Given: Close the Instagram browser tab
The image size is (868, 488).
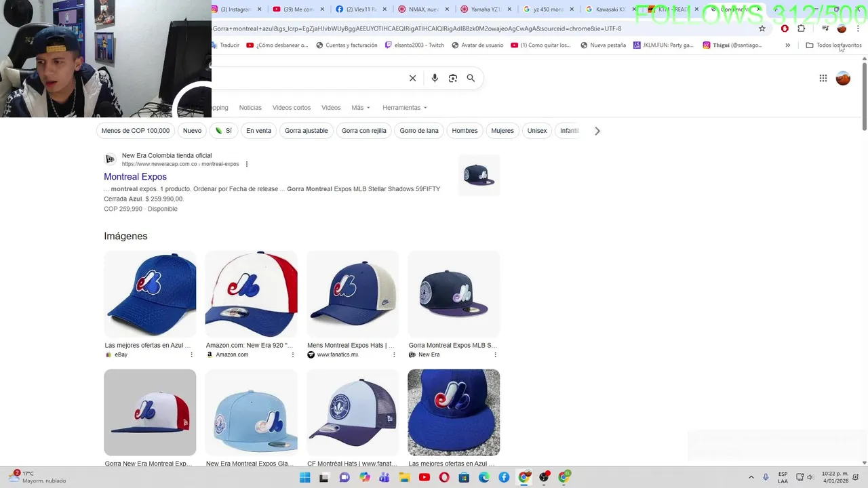Looking at the screenshot, I should [x=259, y=9].
